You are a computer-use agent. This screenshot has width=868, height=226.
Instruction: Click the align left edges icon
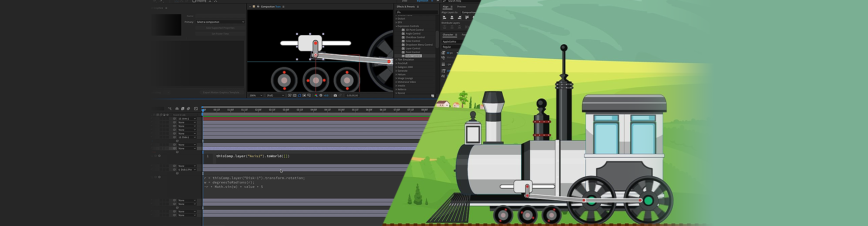tap(444, 18)
